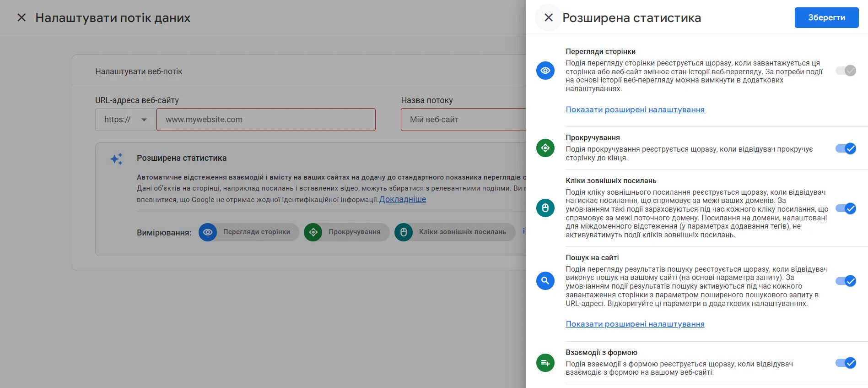
Task: Click the teal mouse icon for Кліки зовнішніх посилань
Action: tap(545, 208)
